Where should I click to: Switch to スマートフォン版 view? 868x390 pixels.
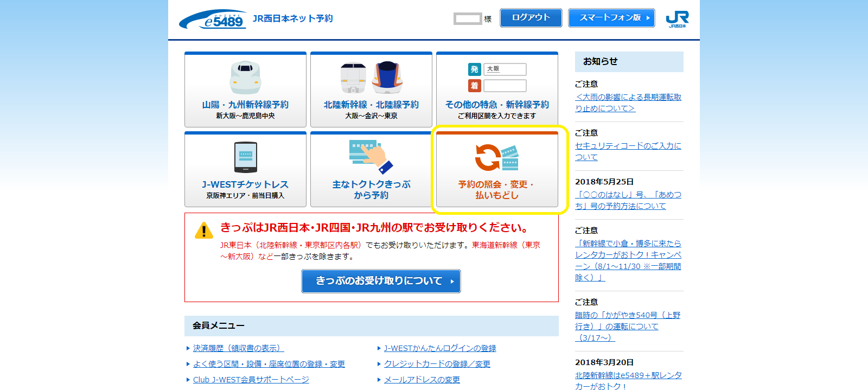point(611,18)
